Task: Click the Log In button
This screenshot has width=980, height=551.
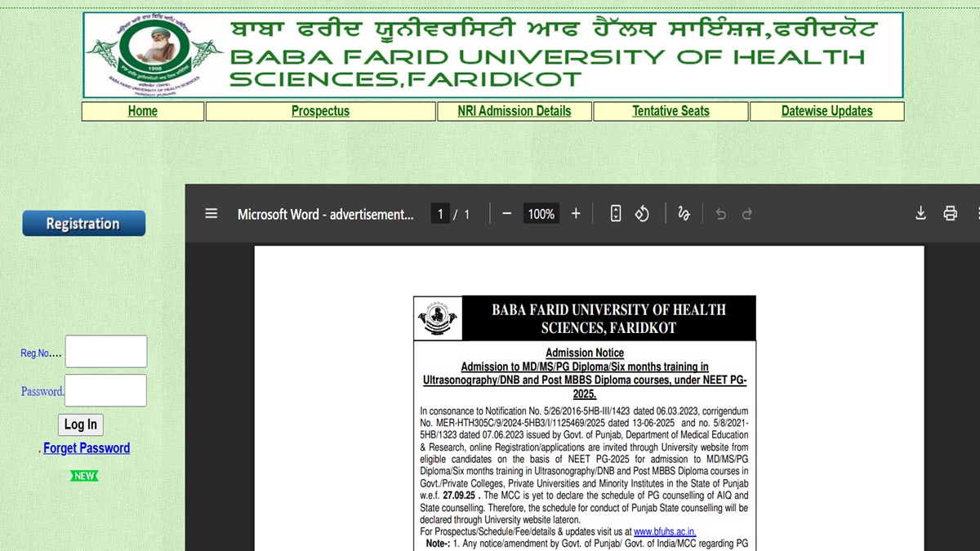Action: [80, 424]
